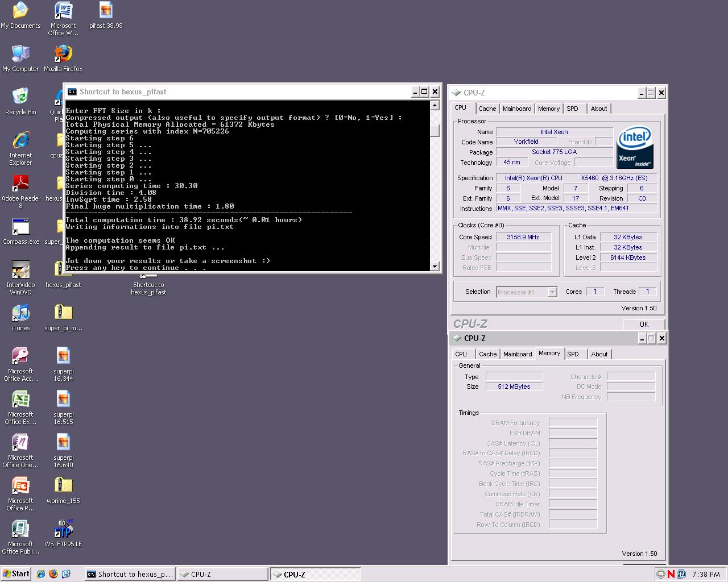Select the Adobe Reader 8 icon

pos(20,192)
